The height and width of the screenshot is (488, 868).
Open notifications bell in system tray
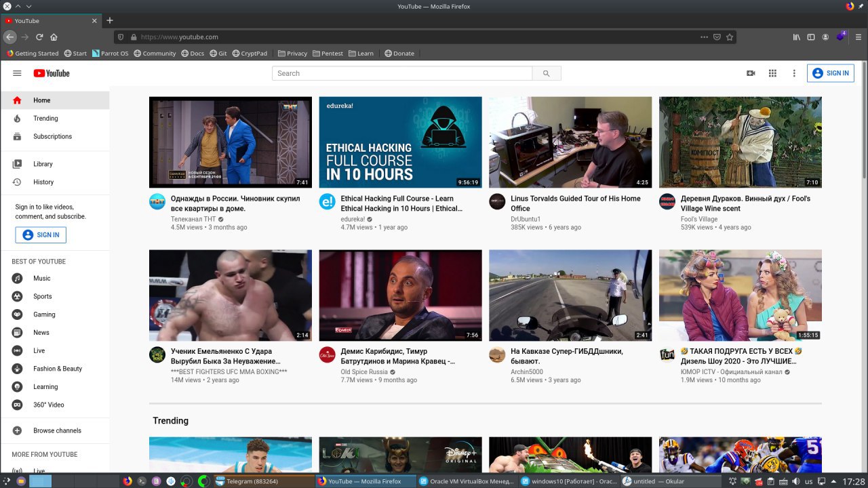[733, 481]
